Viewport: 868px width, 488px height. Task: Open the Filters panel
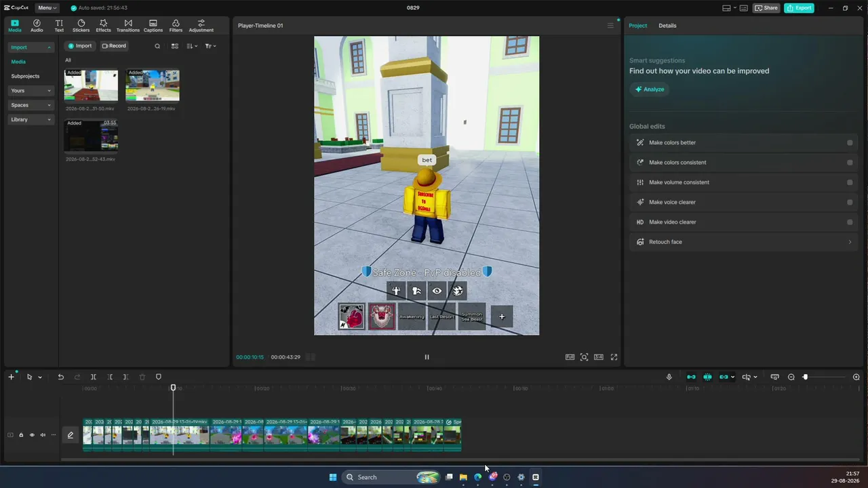(x=176, y=26)
